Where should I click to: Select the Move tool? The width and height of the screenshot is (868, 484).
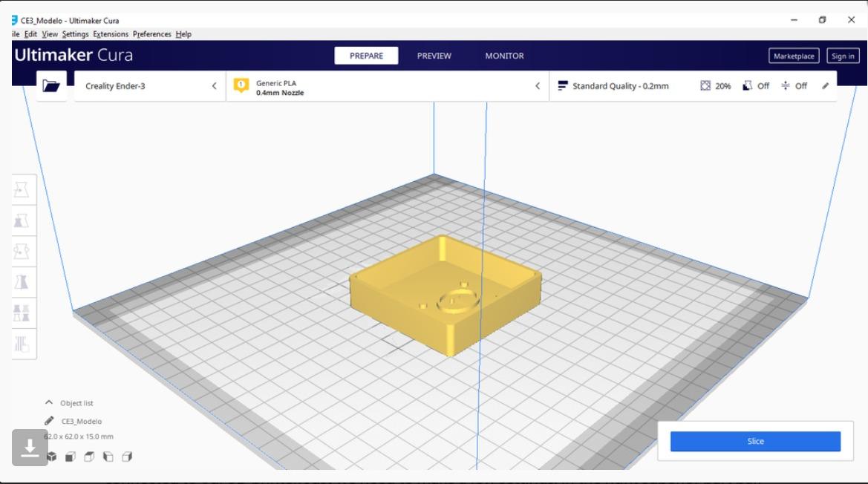(x=22, y=190)
